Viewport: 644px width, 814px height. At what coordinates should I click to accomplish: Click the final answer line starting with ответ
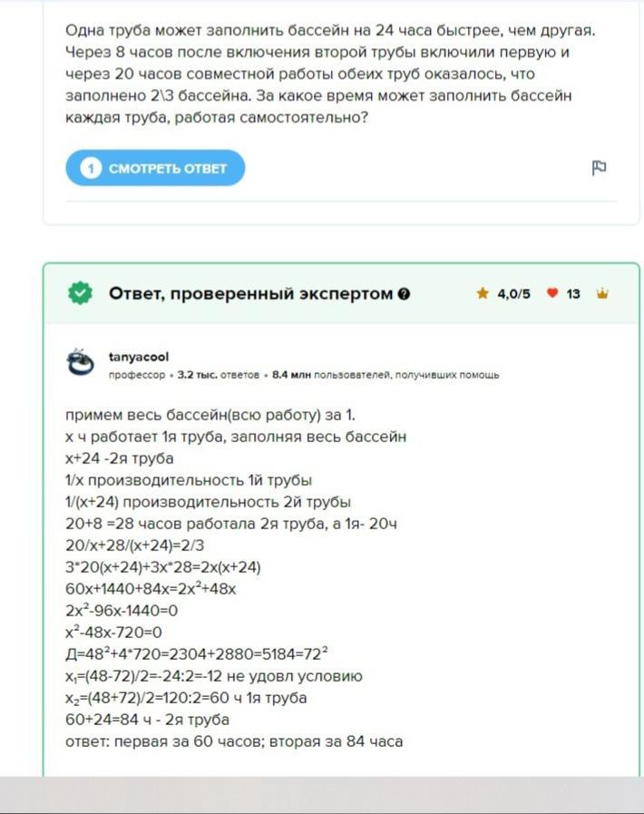point(234,741)
